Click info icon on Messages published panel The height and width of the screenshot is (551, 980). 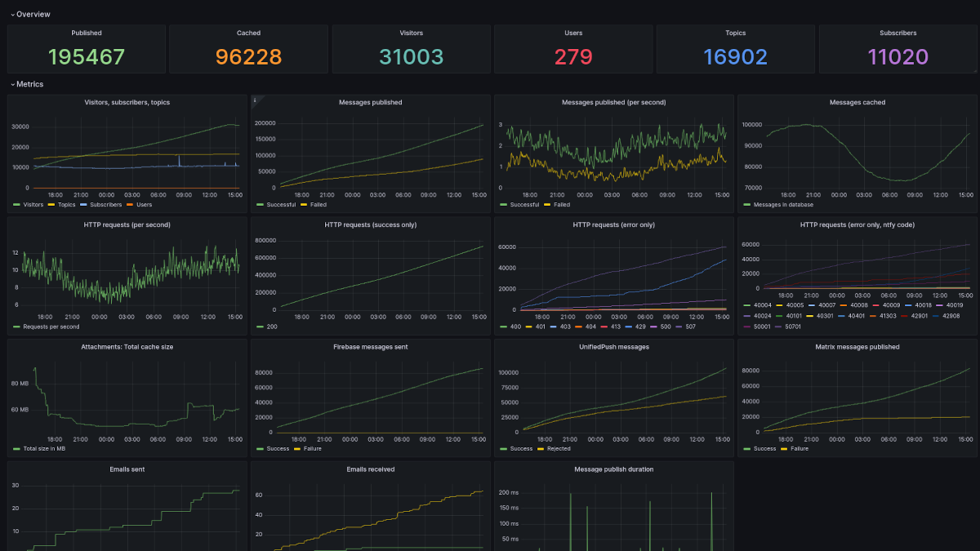pyautogui.click(x=255, y=100)
